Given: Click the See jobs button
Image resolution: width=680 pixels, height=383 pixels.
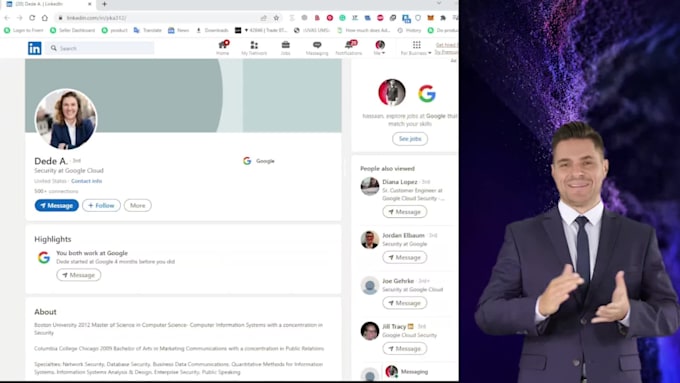Looking at the screenshot, I should 410,139.
